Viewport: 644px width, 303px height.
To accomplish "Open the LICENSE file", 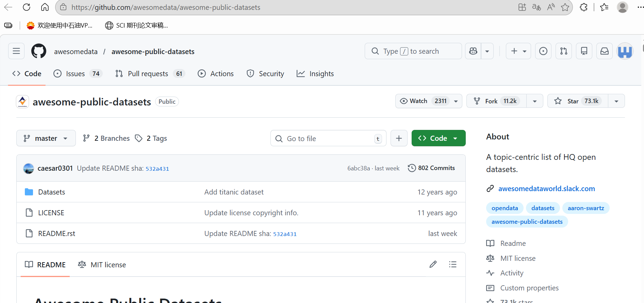I will pyautogui.click(x=51, y=213).
